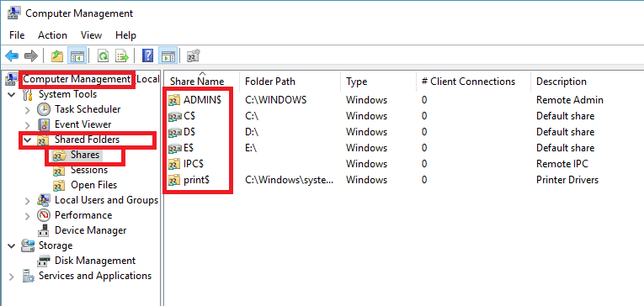Open the Help menu

click(x=125, y=35)
